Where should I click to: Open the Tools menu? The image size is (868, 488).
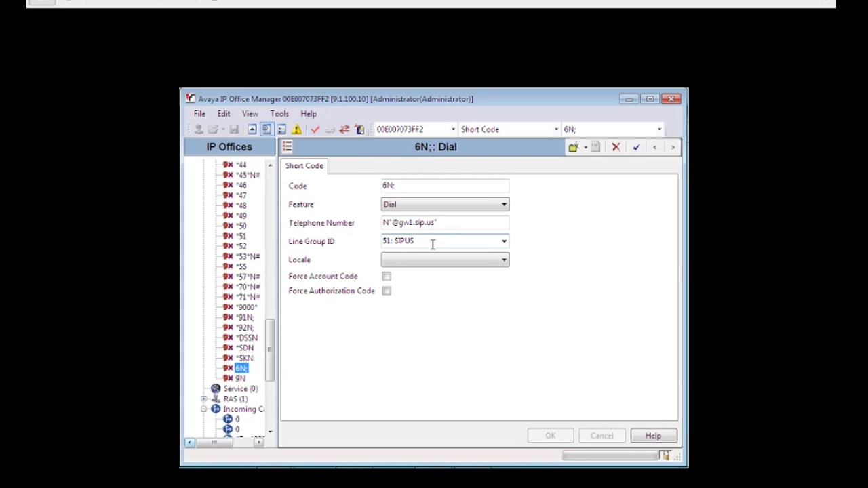click(279, 114)
